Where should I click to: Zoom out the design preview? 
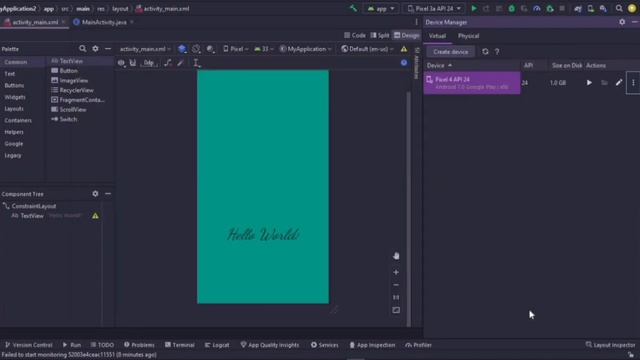(396, 285)
